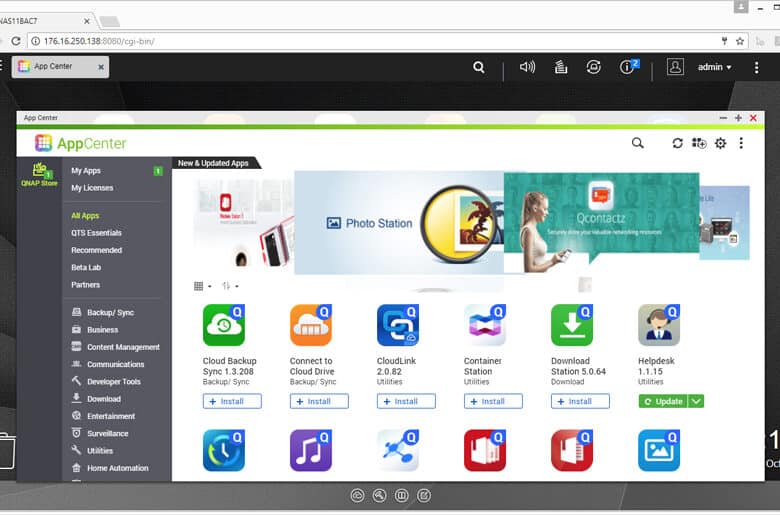Search within App Center via magnifier icon
This screenshot has width=780, height=515.
click(x=637, y=143)
